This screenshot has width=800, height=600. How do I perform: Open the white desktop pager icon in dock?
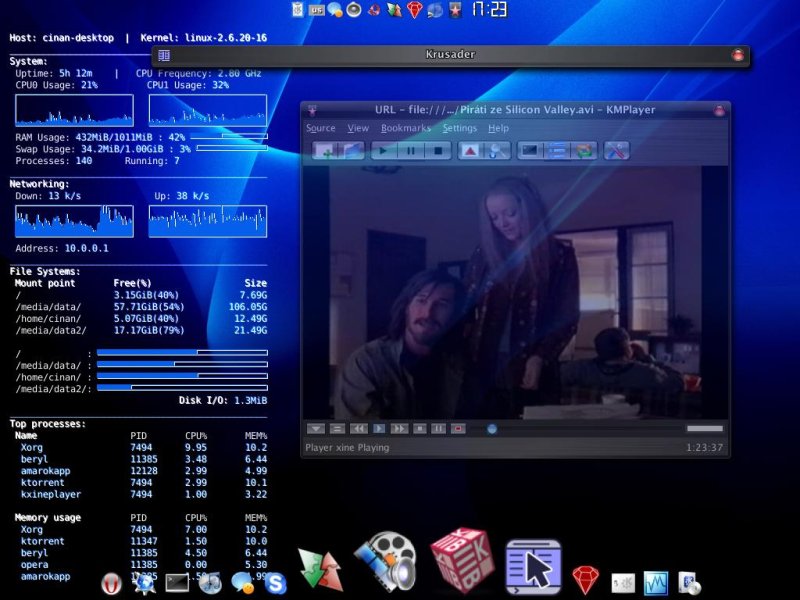(623, 583)
